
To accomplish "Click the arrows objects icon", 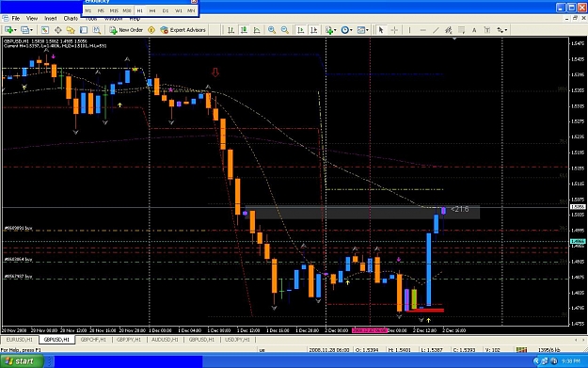I will [x=501, y=30].
